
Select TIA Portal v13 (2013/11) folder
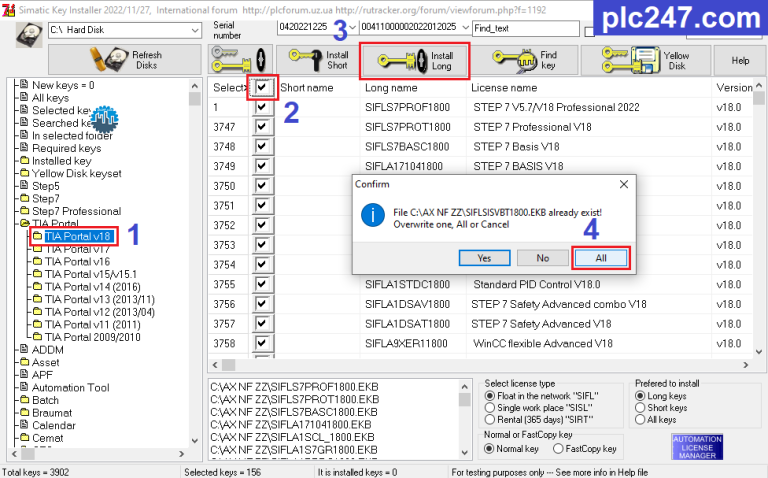click(x=99, y=300)
